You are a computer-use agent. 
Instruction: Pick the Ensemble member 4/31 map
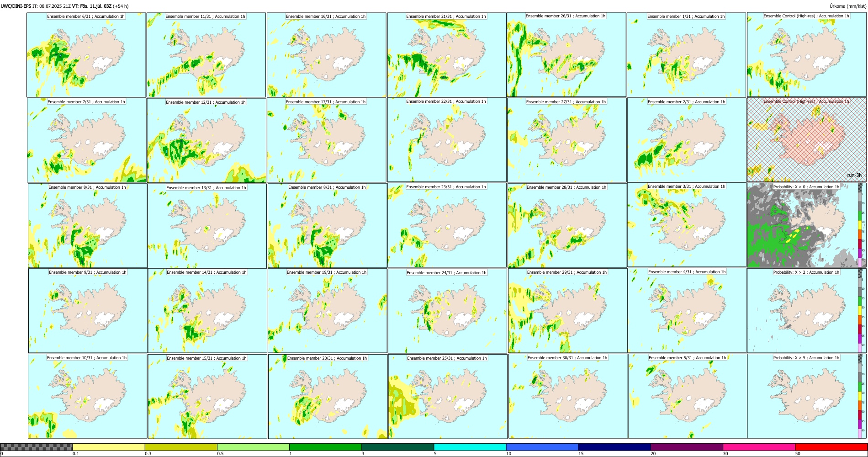click(x=687, y=310)
